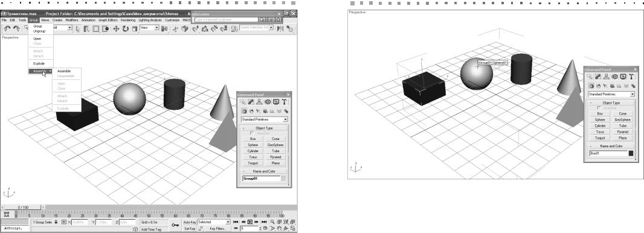Toggle Set Key mode
The height and width of the screenshot is (233, 644).
(x=190, y=229)
